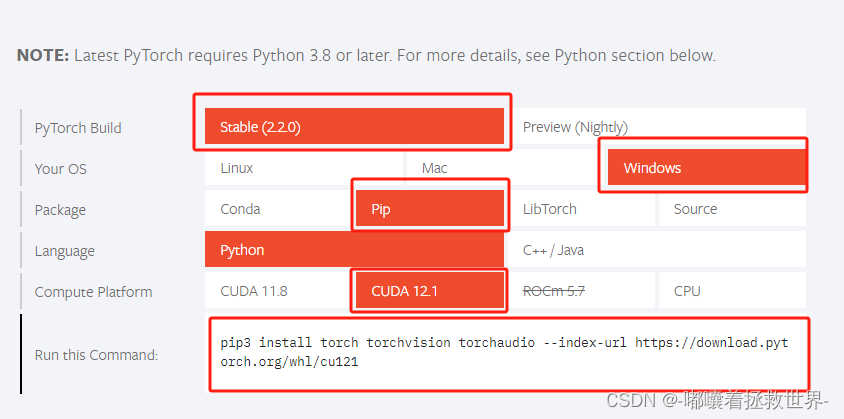Click the pip3 install command text
This screenshot has width=844, height=419.
click(x=504, y=352)
